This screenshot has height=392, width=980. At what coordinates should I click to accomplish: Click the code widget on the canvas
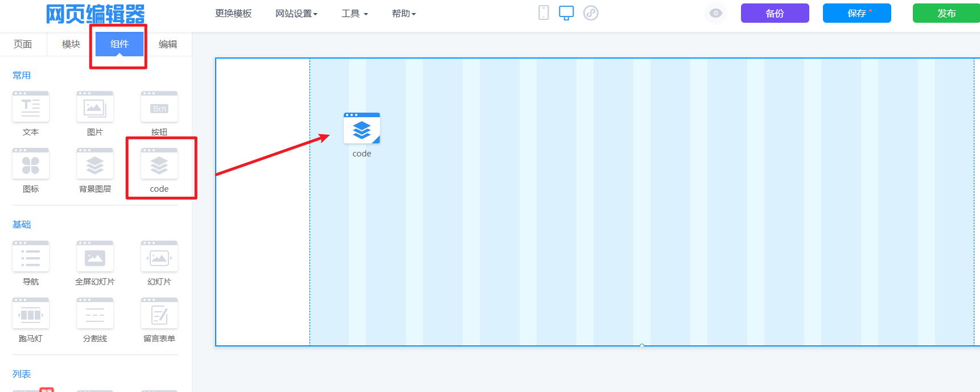tap(362, 129)
